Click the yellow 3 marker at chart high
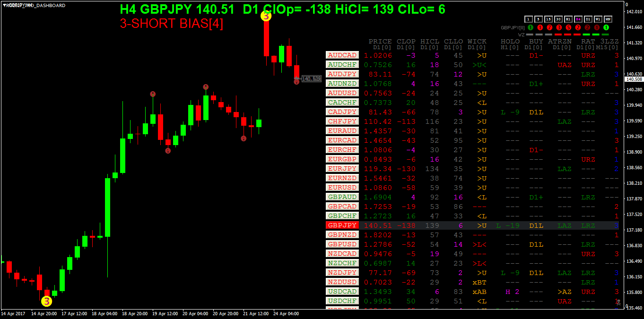 (x=266, y=17)
